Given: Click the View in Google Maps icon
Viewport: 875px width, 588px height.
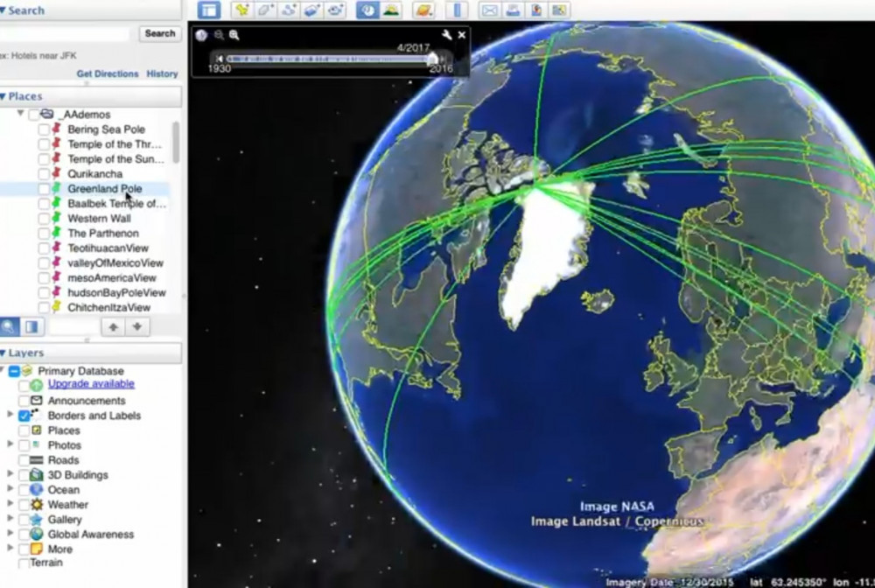Looking at the screenshot, I should [558, 10].
